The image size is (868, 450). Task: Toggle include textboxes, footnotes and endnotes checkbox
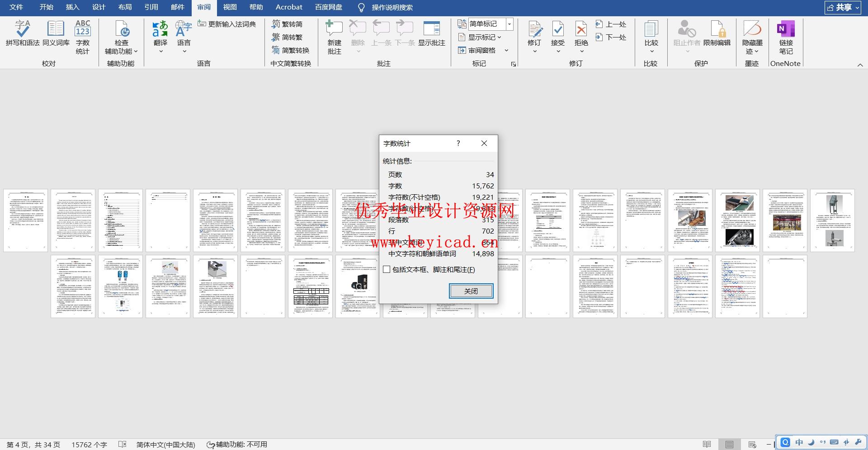(387, 269)
